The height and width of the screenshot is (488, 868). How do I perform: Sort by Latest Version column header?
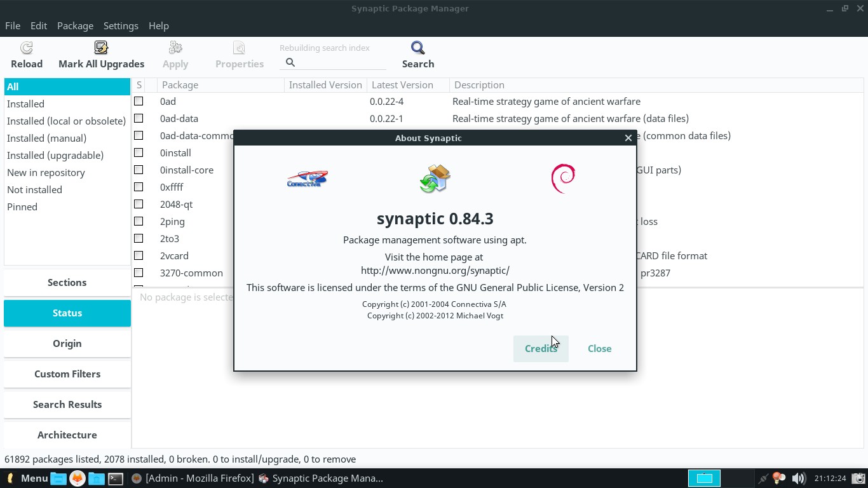pyautogui.click(x=408, y=85)
